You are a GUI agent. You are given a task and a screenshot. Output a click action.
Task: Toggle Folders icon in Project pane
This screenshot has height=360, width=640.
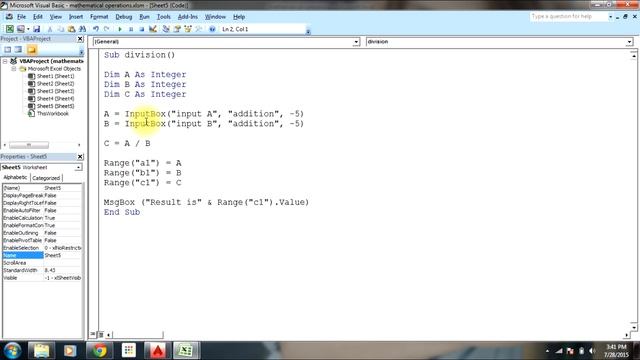(x=32, y=50)
